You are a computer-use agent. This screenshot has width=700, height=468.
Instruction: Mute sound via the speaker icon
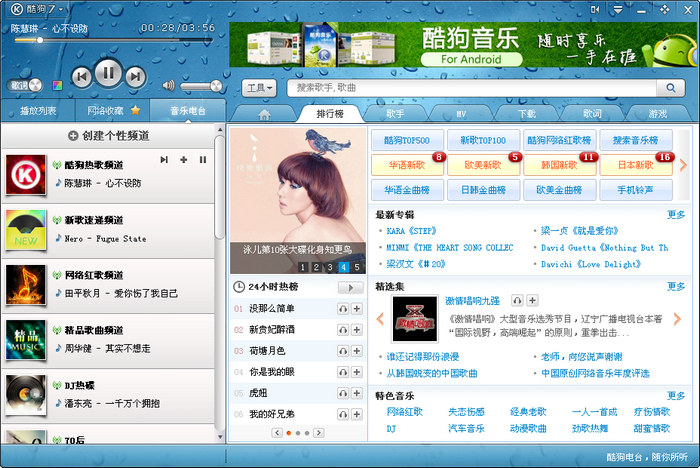click(x=168, y=85)
